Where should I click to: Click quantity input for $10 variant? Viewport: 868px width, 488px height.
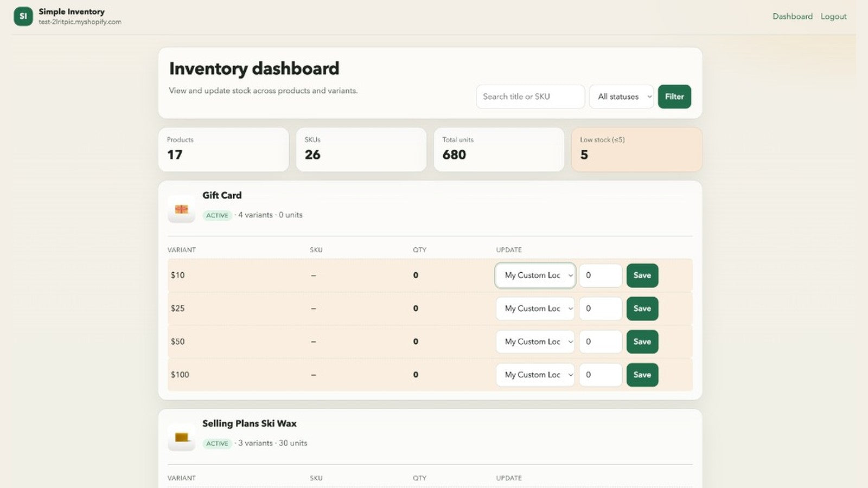(601, 275)
